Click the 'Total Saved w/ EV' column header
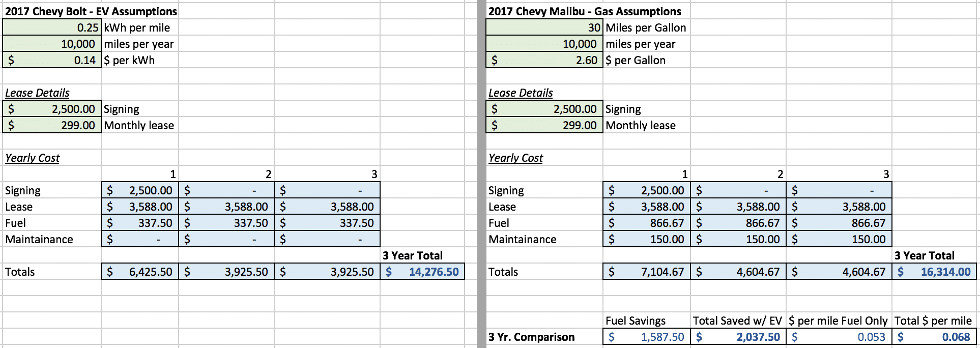Viewport: 980px width, 348px height. pos(737,321)
